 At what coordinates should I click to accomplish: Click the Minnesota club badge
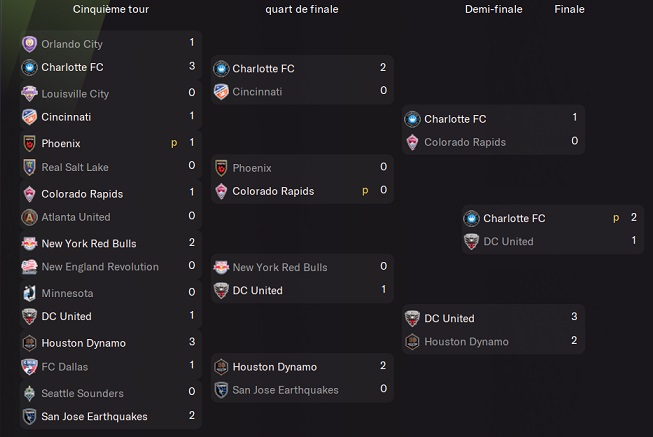29,293
